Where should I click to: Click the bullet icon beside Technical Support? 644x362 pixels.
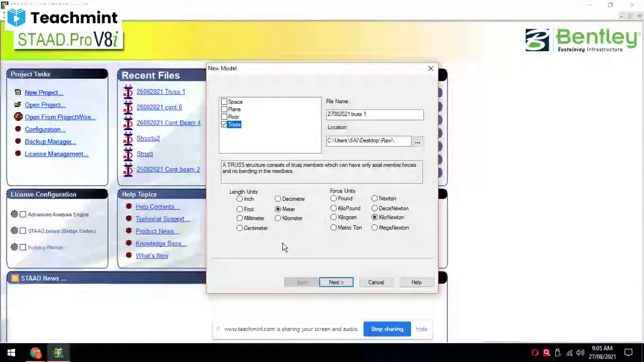click(129, 219)
